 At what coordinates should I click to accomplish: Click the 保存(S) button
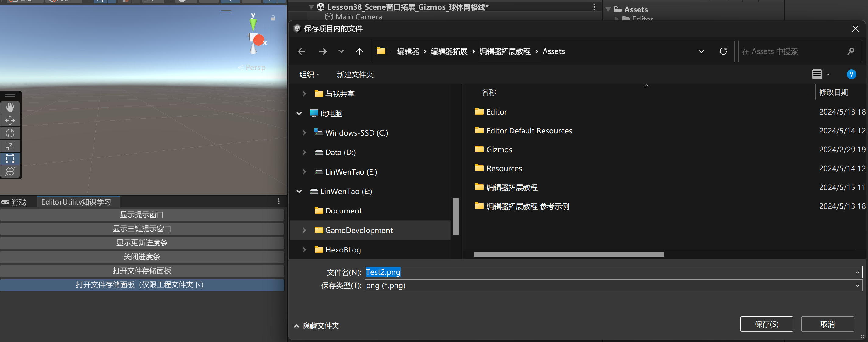click(766, 324)
